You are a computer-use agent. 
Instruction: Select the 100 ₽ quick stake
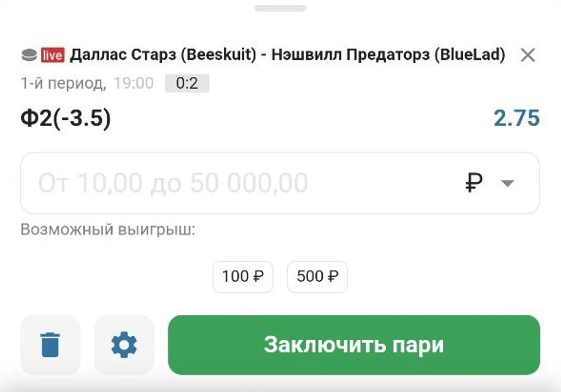tap(243, 277)
